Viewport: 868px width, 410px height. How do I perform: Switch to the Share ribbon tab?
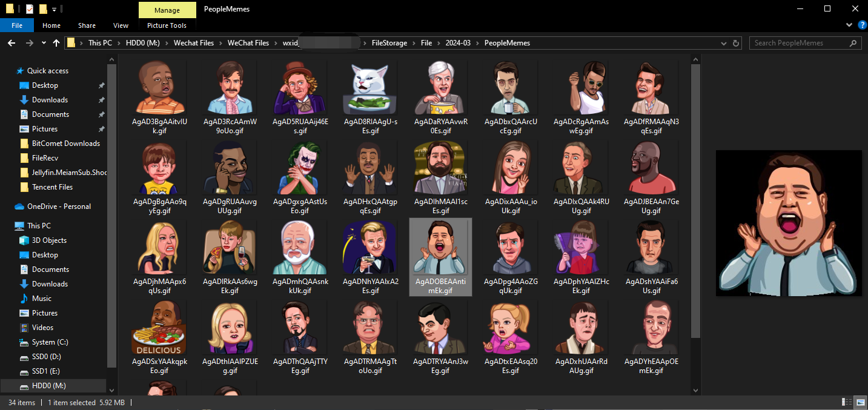(x=87, y=25)
